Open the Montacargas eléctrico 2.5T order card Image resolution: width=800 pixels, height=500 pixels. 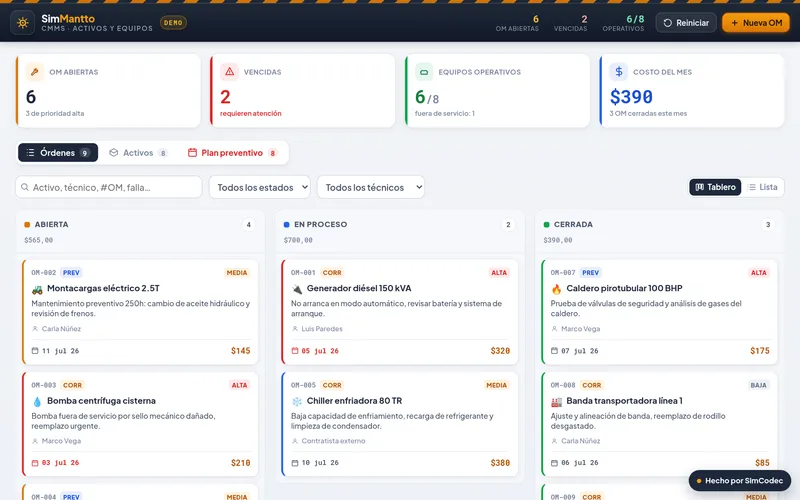coord(140,312)
